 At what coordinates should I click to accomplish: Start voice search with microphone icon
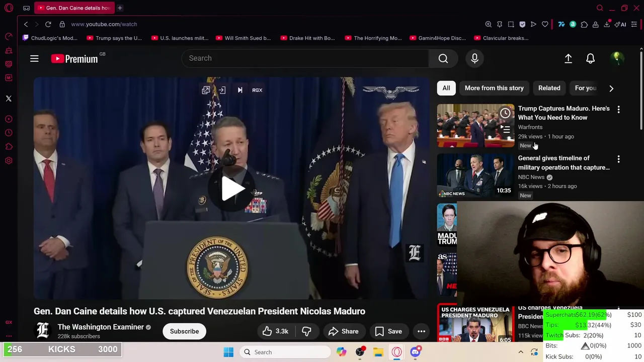[x=474, y=58]
